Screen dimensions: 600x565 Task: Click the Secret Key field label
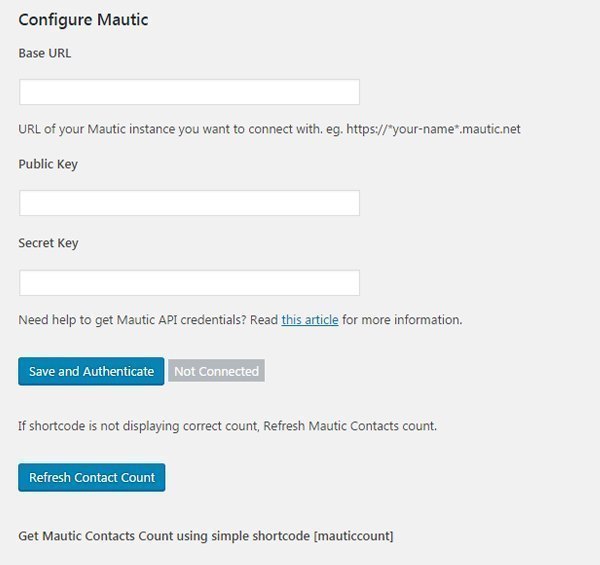click(48, 243)
